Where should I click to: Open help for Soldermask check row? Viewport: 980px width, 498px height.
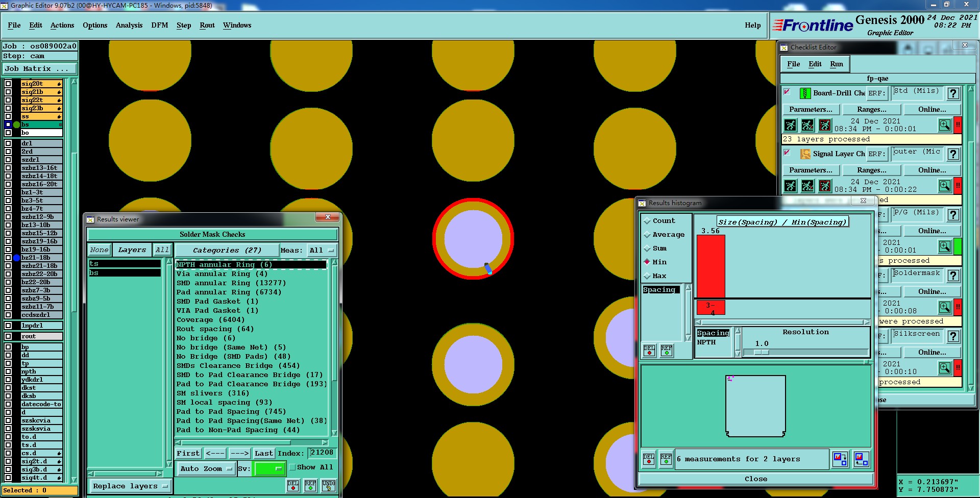tap(953, 276)
